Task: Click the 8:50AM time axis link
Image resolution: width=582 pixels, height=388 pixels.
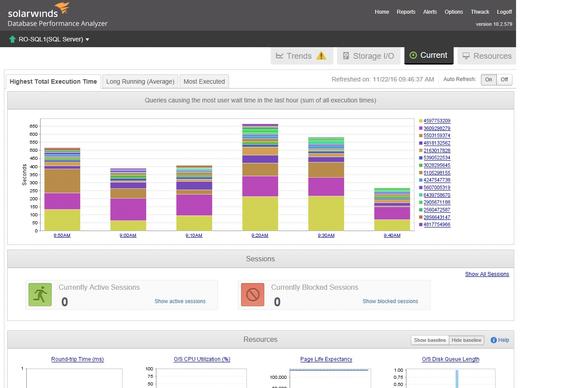Action: [62, 235]
